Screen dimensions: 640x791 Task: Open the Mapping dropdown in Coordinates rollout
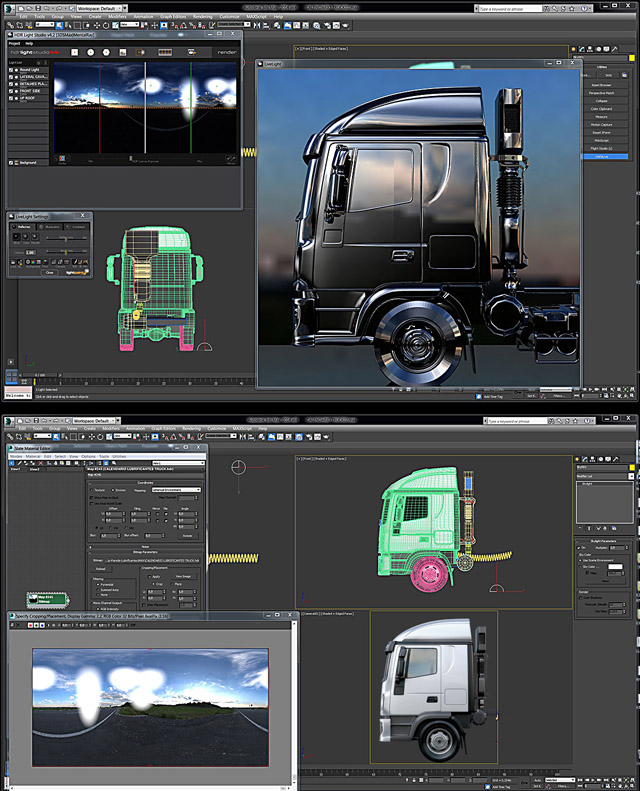click(x=176, y=490)
